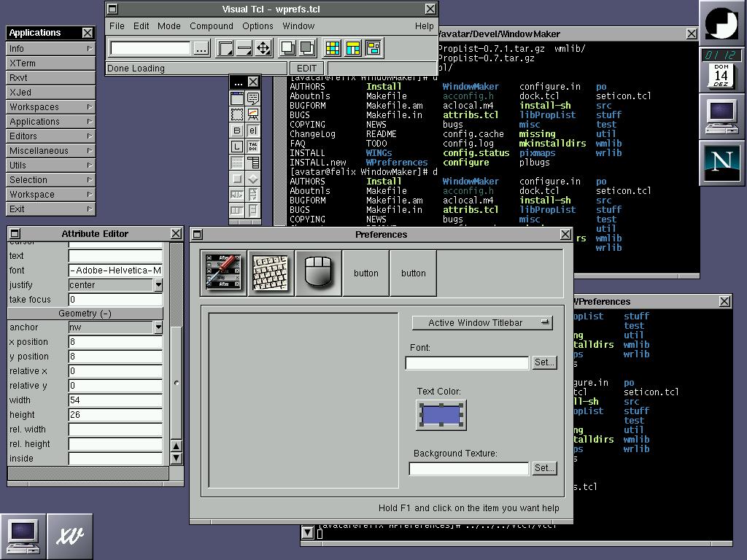Screen dimensions: 747x560
Task: Click Set... beside Background Texture
Action: [544, 468]
